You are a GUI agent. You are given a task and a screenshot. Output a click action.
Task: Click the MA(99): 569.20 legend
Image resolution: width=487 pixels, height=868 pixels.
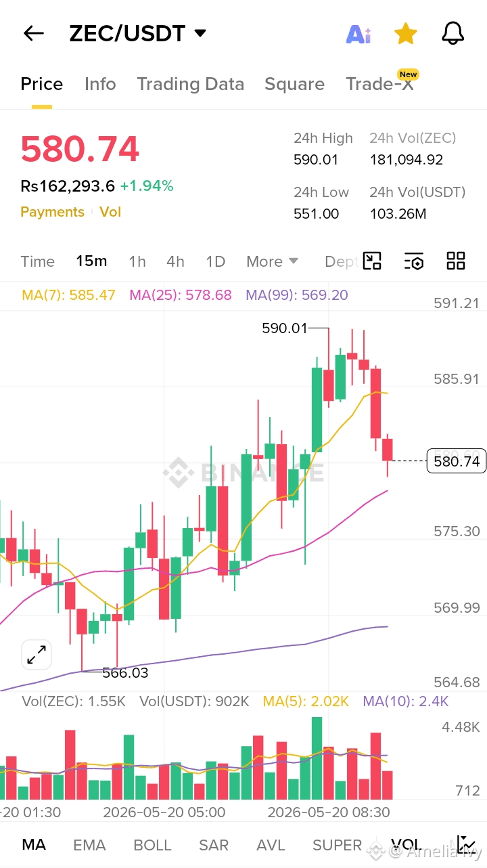297,295
